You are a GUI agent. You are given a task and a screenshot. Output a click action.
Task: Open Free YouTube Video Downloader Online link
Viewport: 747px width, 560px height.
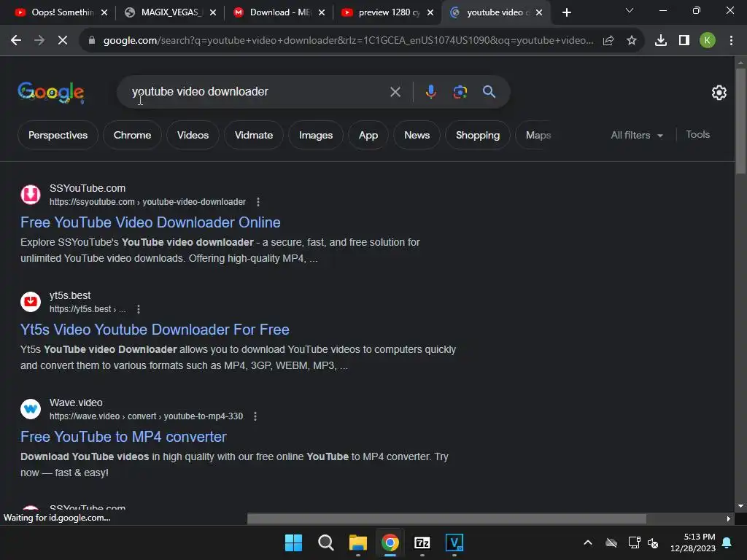150,222
